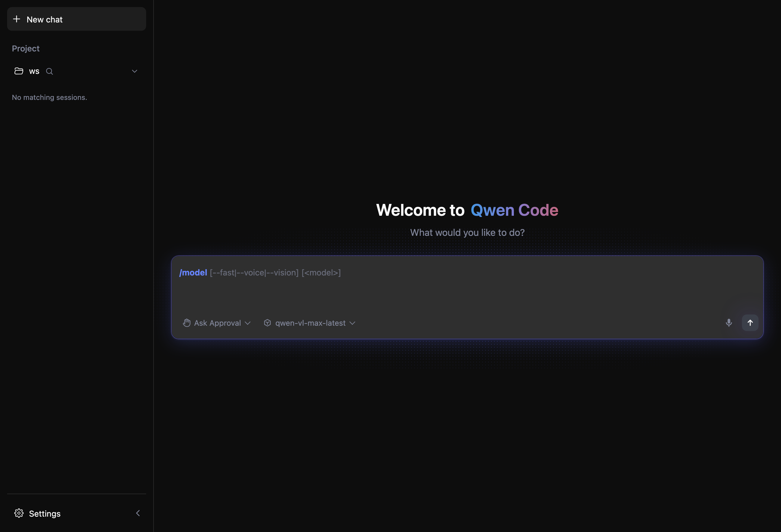Click the plus icon beside New chat
This screenshot has height=532, width=781.
pos(17,19)
